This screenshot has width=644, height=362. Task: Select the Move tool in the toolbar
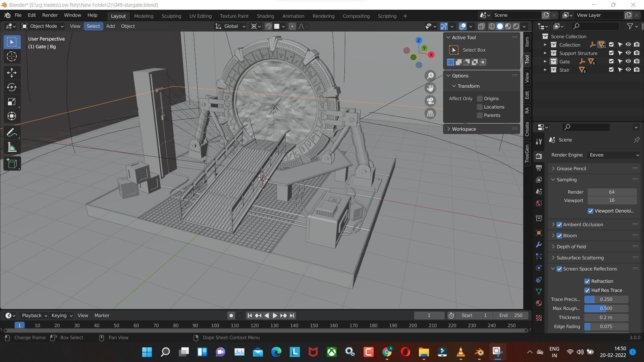[x=11, y=73]
